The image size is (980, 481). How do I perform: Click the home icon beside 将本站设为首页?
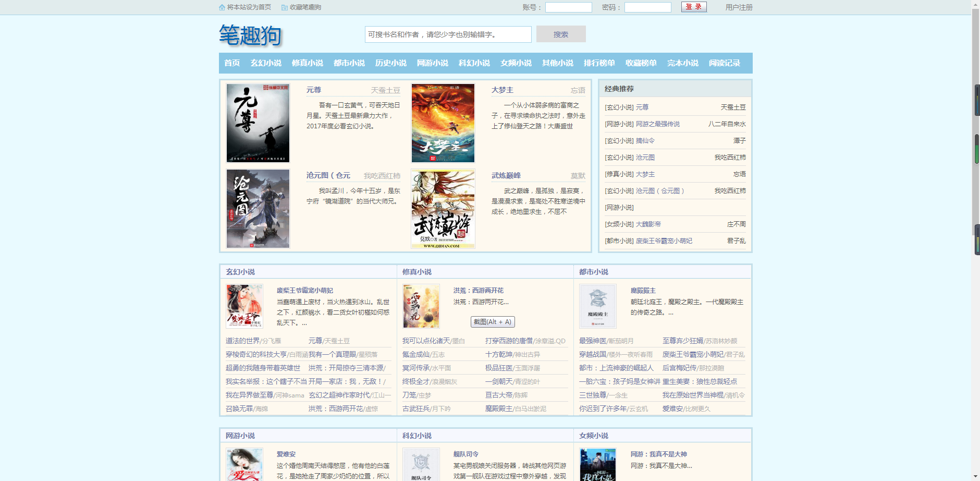coord(222,7)
